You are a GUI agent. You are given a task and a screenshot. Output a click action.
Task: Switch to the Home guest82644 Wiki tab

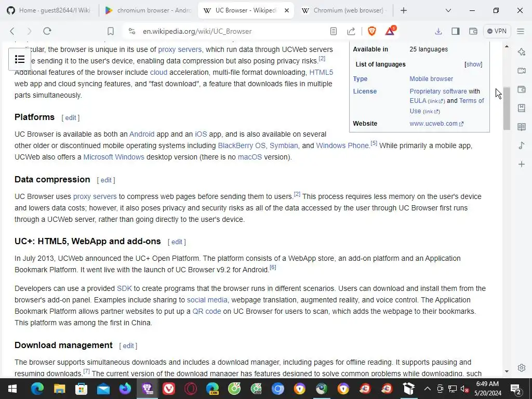pos(49,10)
